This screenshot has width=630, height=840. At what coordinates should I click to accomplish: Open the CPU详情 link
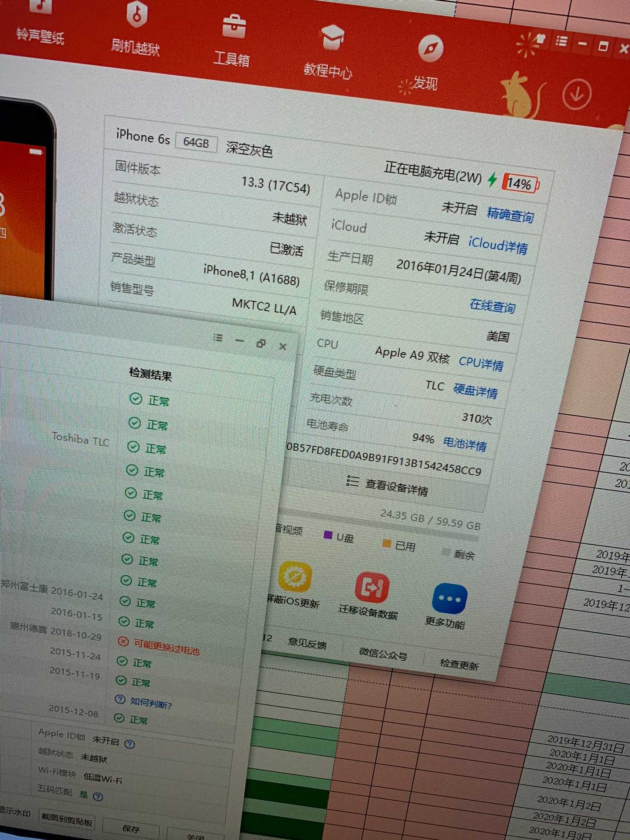click(x=481, y=363)
